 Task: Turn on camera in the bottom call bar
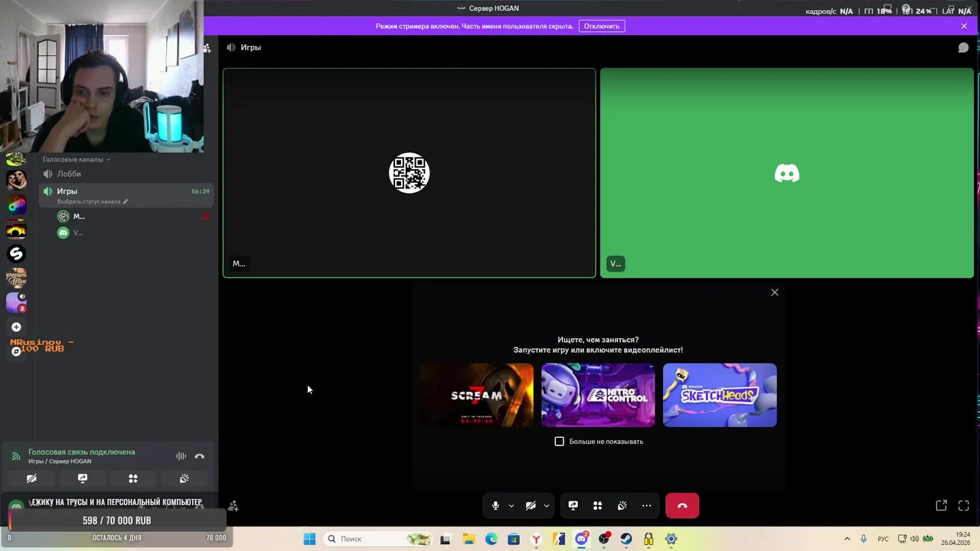click(531, 506)
